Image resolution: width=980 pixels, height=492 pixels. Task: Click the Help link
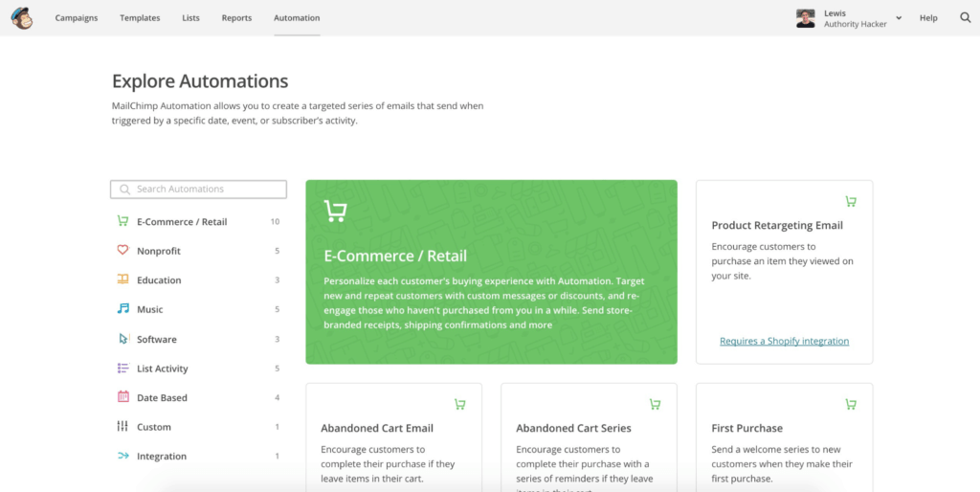coord(928,18)
